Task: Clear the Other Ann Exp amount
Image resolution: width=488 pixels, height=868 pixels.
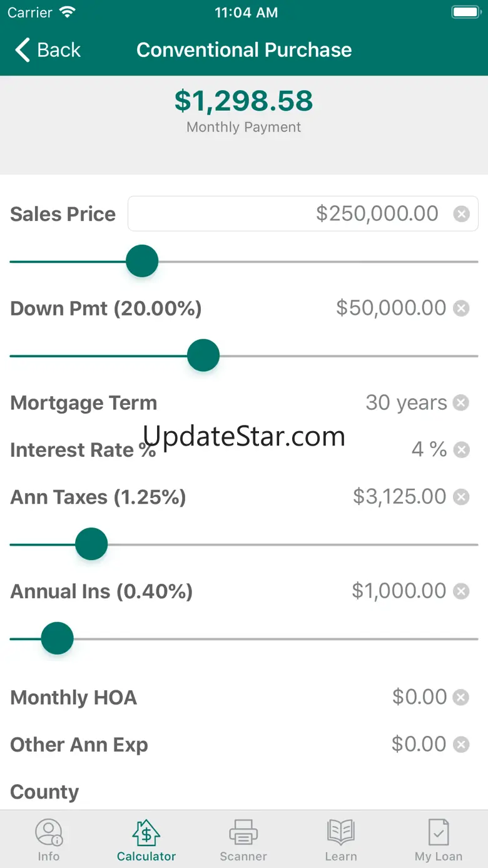Action: (461, 745)
